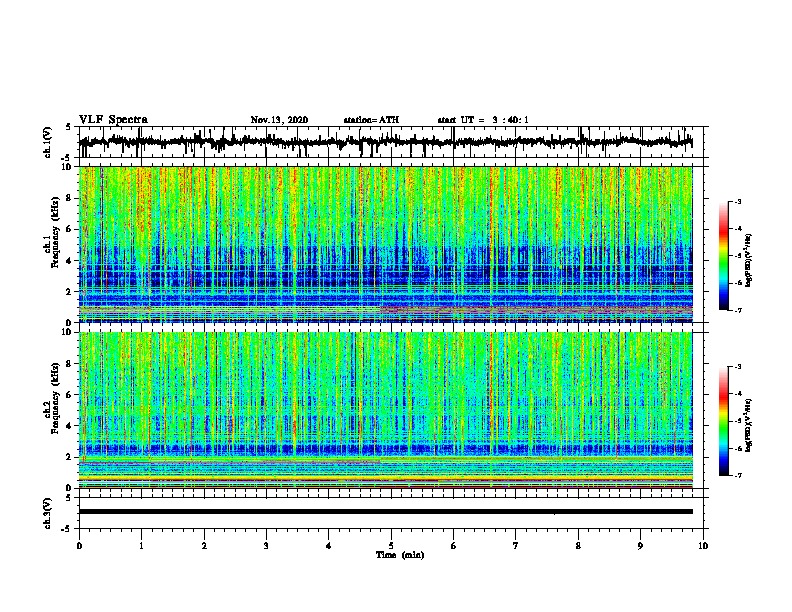Click the "-5" tick of ch.1(V) axis
792x612 pixels.
pos(67,158)
